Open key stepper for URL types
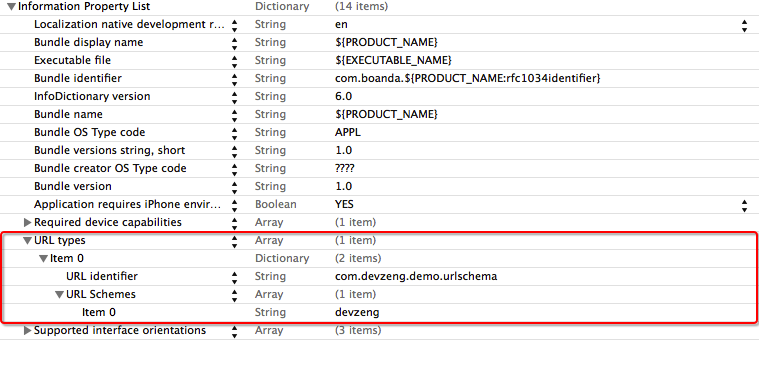 point(234,241)
